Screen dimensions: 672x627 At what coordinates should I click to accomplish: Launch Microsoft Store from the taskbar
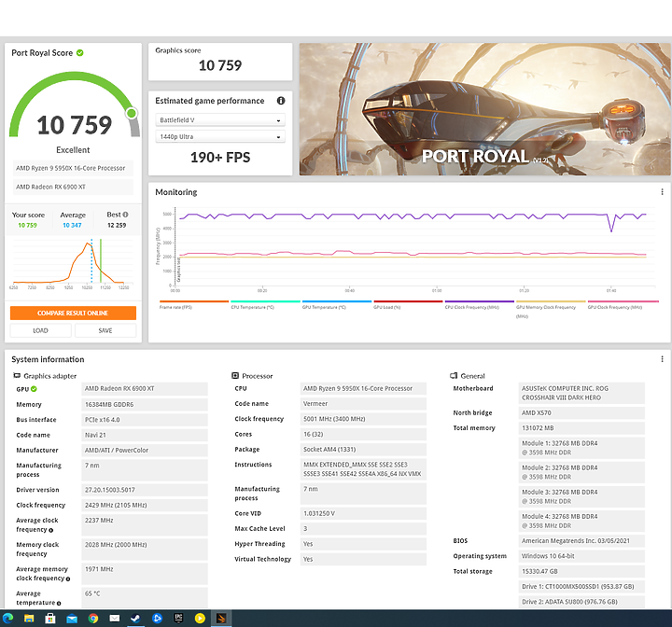point(50,618)
